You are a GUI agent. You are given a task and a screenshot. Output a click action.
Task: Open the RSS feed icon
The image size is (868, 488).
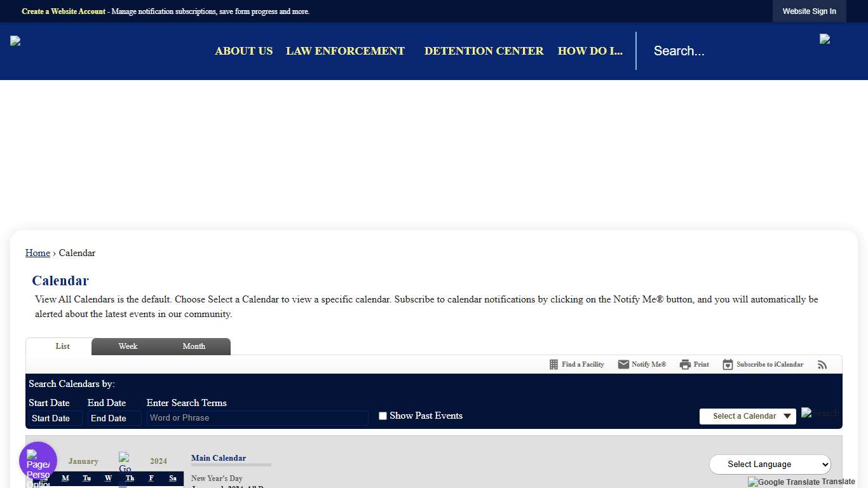(822, 365)
